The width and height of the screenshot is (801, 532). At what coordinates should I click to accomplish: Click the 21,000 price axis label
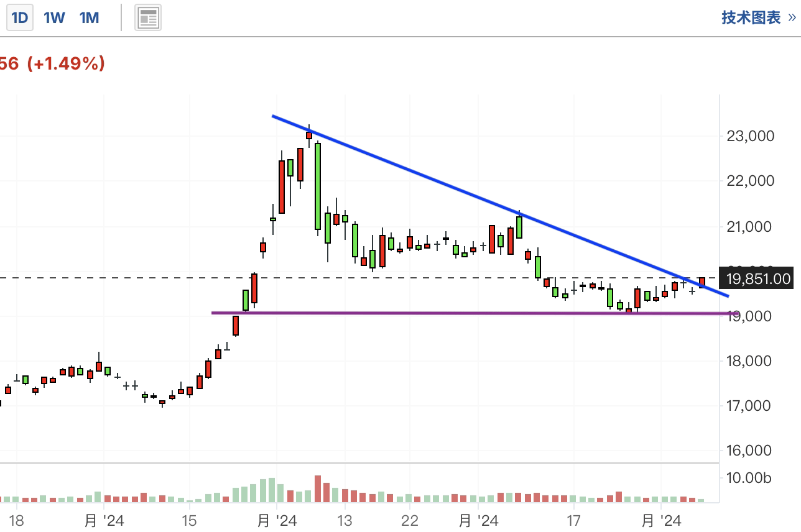(x=750, y=227)
